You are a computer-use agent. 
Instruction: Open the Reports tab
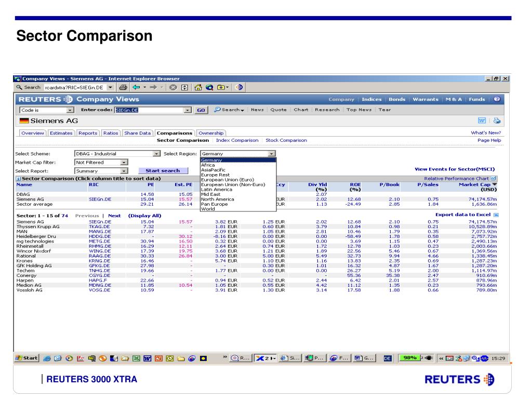(x=88, y=133)
